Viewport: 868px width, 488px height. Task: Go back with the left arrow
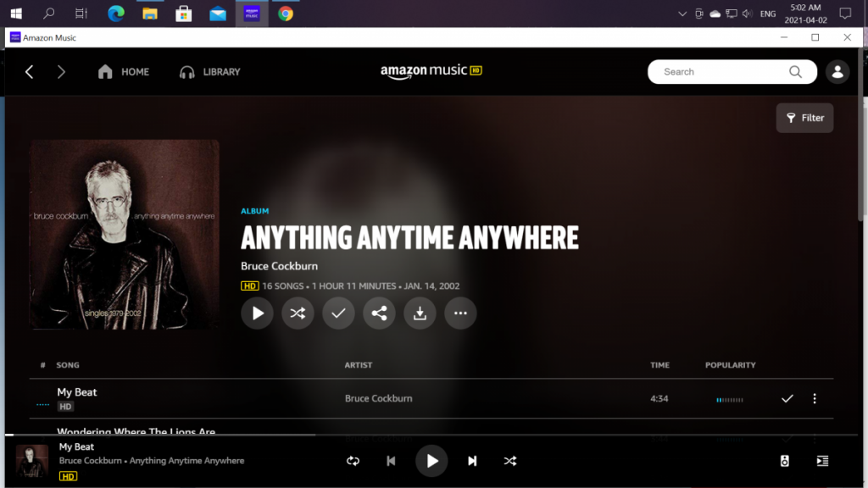[30, 72]
